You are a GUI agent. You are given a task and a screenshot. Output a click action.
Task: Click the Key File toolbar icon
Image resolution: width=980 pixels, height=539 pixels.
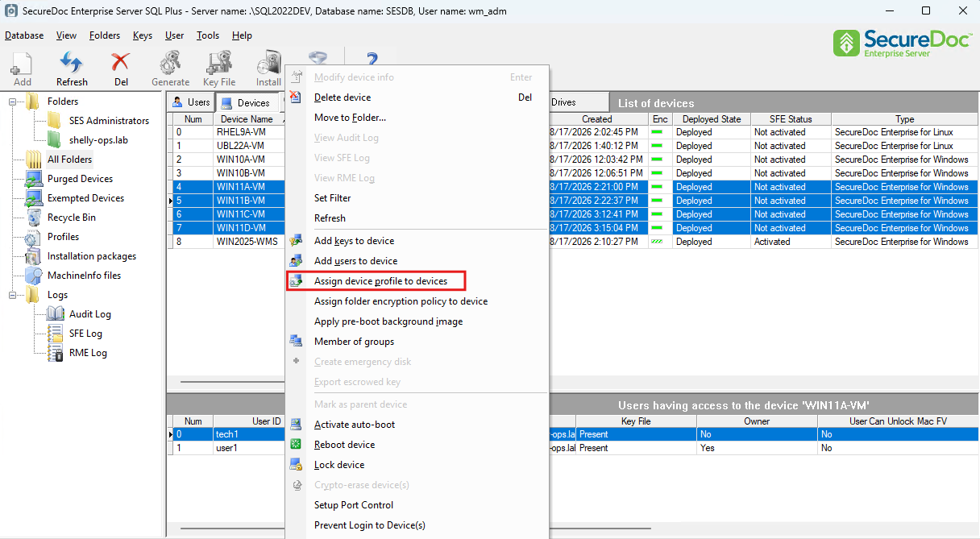pyautogui.click(x=219, y=64)
